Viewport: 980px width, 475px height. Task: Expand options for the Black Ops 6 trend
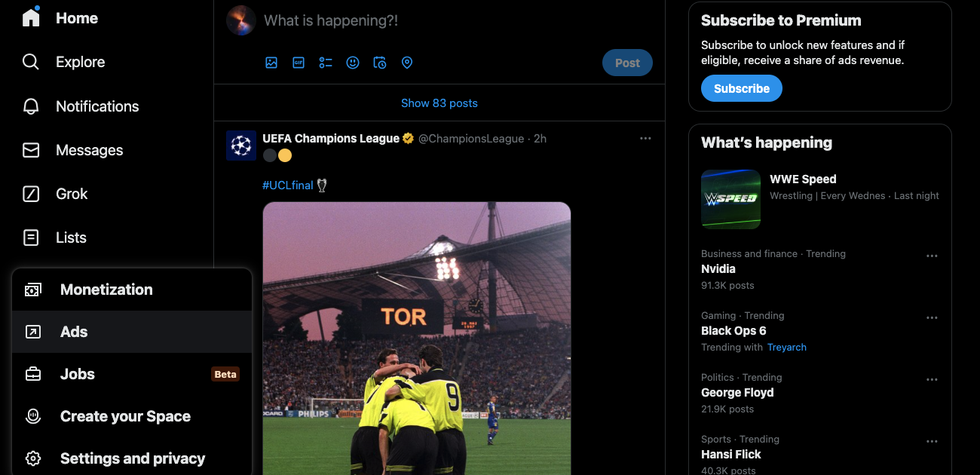click(x=933, y=317)
